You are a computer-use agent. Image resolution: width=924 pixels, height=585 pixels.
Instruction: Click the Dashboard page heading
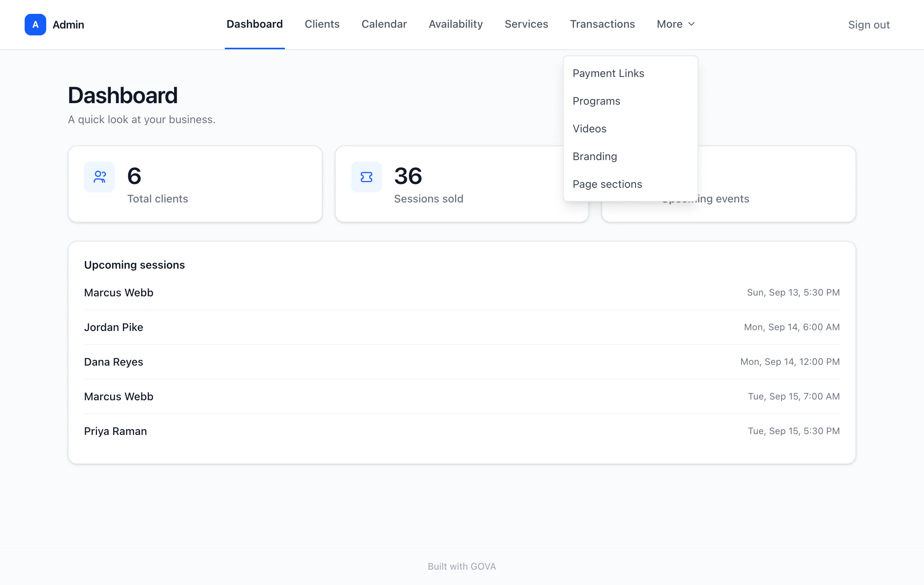(x=123, y=95)
